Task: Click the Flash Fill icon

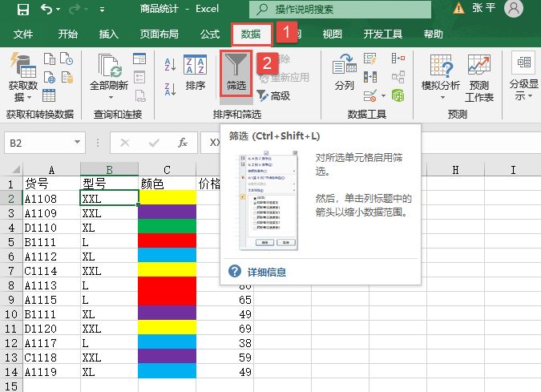Action: (x=370, y=59)
